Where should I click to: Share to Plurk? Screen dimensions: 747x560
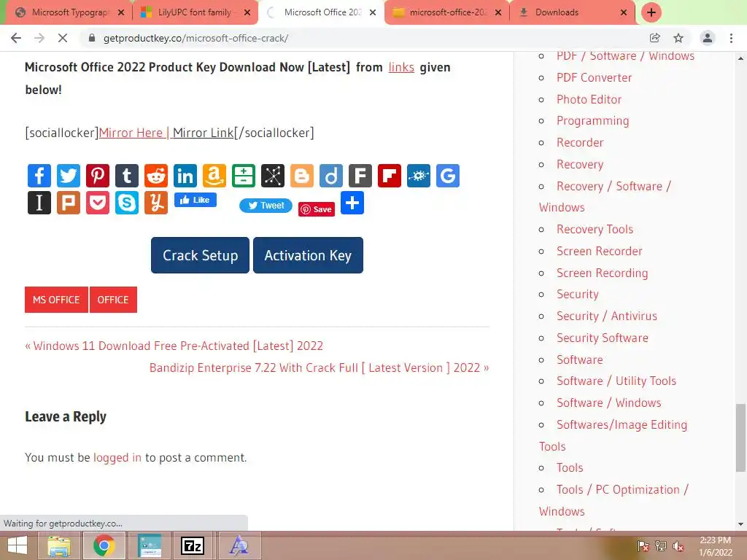[x=69, y=203]
